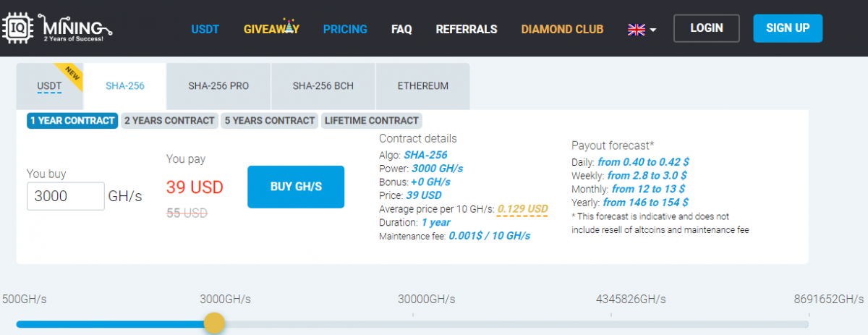
Task: Expand the language dropdown arrow
Action: tap(653, 30)
